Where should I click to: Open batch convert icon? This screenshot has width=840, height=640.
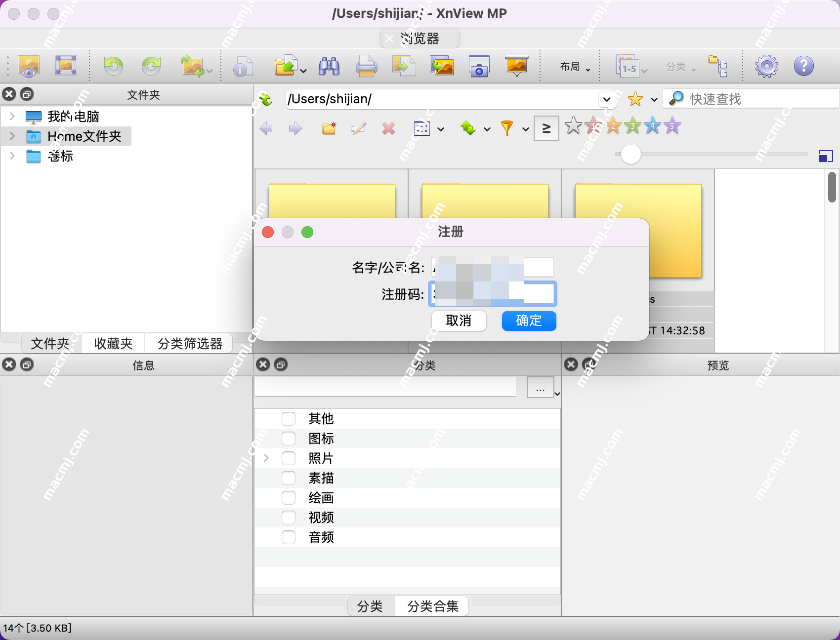pos(404,66)
